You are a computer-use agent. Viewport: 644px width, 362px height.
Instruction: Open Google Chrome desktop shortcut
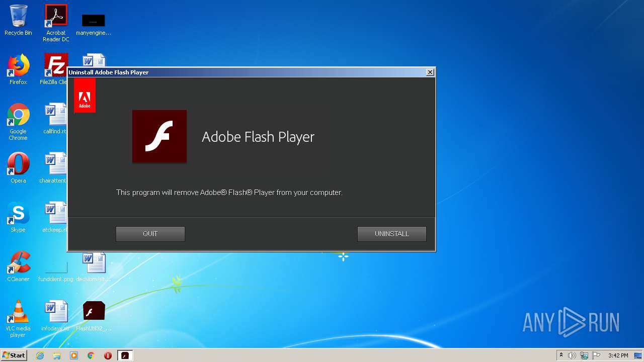[x=18, y=122]
